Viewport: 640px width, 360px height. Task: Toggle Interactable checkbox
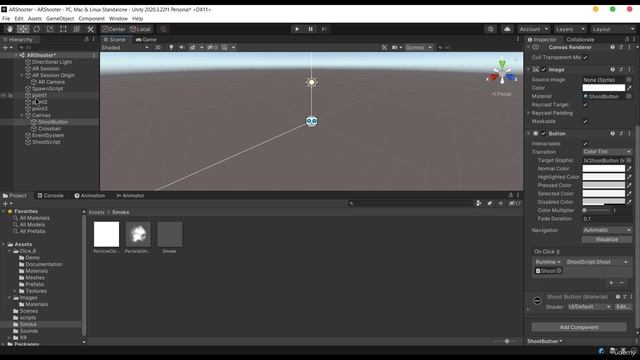[x=585, y=144]
